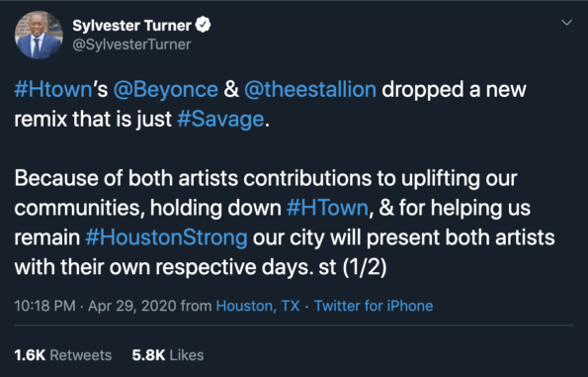View the 5.8K Likes list
Viewport: 588px width, 377px height.
point(168,355)
